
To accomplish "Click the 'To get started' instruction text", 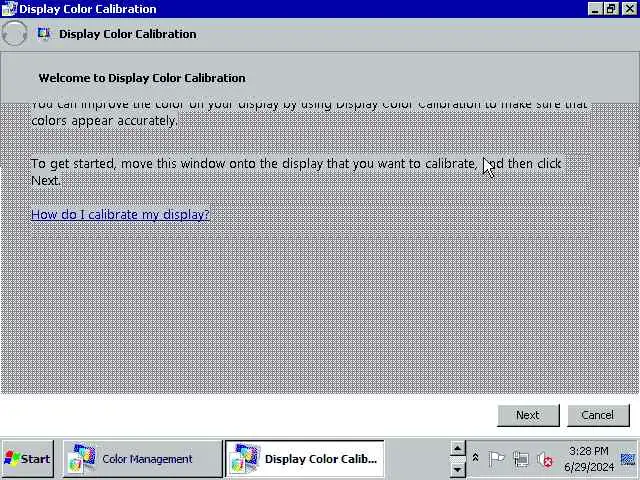I will click(296, 171).
